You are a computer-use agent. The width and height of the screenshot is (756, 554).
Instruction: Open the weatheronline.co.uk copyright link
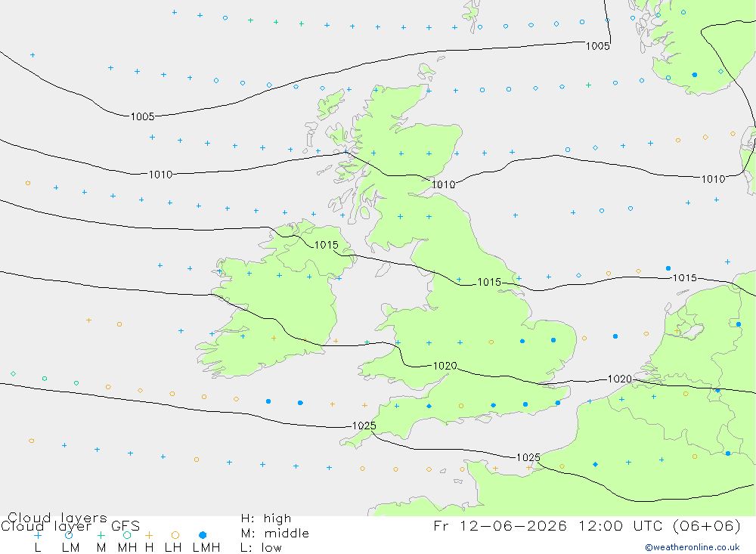click(x=692, y=547)
